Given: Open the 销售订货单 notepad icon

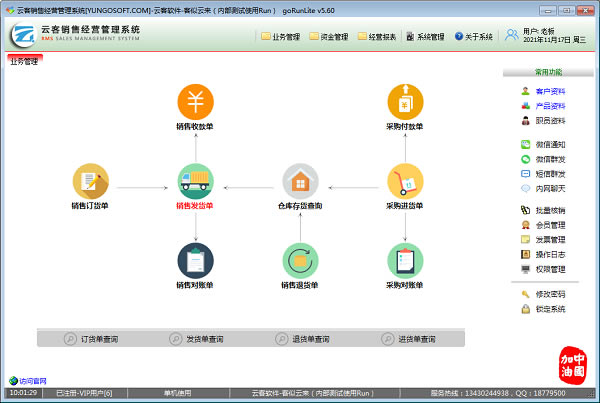Looking at the screenshot, I should pyautogui.click(x=91, y=181).
